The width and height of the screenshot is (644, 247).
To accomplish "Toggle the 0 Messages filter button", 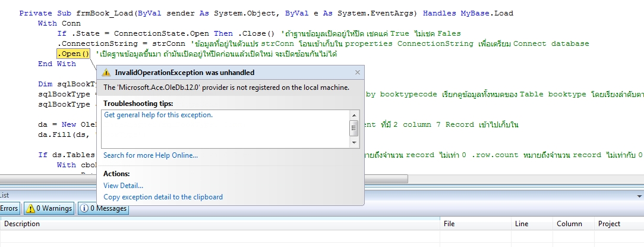I will pyautogui.click(x=103, y=208).
